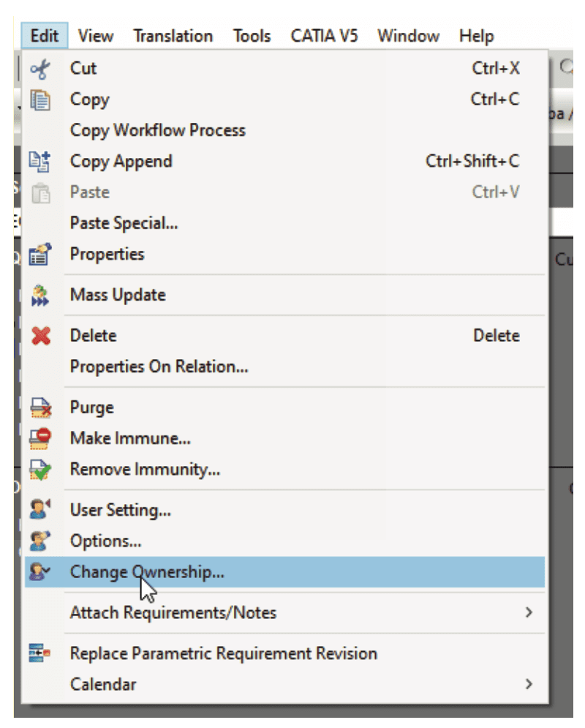Click the Copy documents icon
The height and width of the screenshot is (728, 585).
tap(40, 100)
